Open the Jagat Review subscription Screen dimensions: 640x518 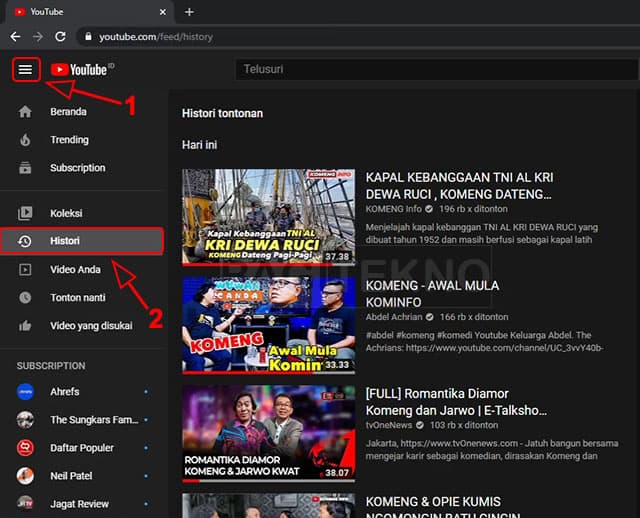point(84,504)
